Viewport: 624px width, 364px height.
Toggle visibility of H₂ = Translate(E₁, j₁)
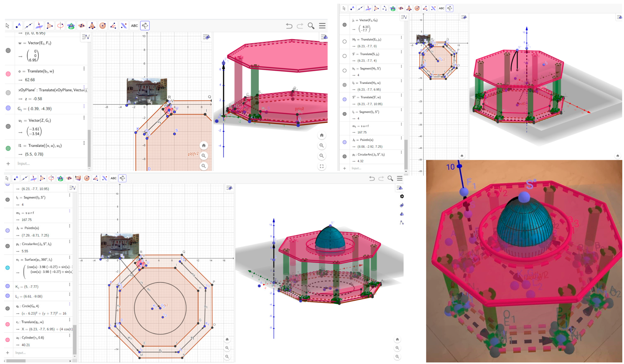click(344, 42)
